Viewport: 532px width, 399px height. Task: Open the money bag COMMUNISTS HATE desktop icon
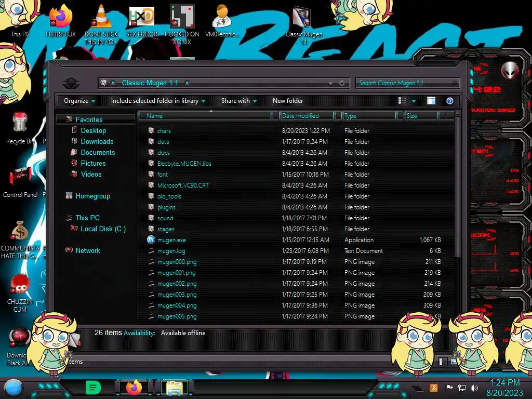click(20, 239)
